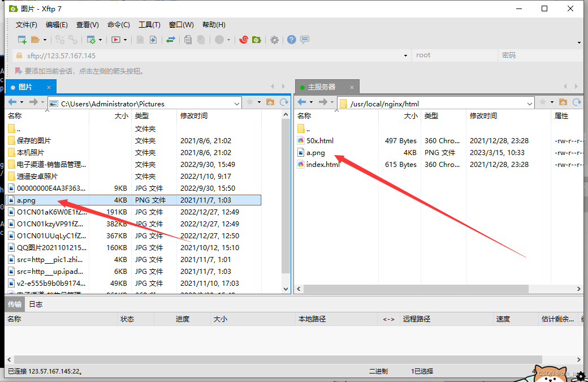Open the dropdown arrow beside Open Session
588x382 pixels.
(x=45, y=40)
